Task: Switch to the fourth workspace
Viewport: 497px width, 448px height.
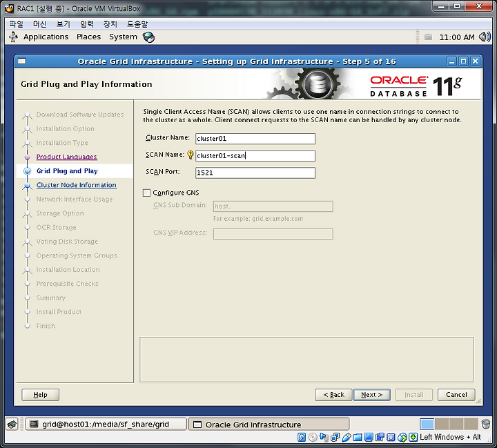Action: point(471,424)
